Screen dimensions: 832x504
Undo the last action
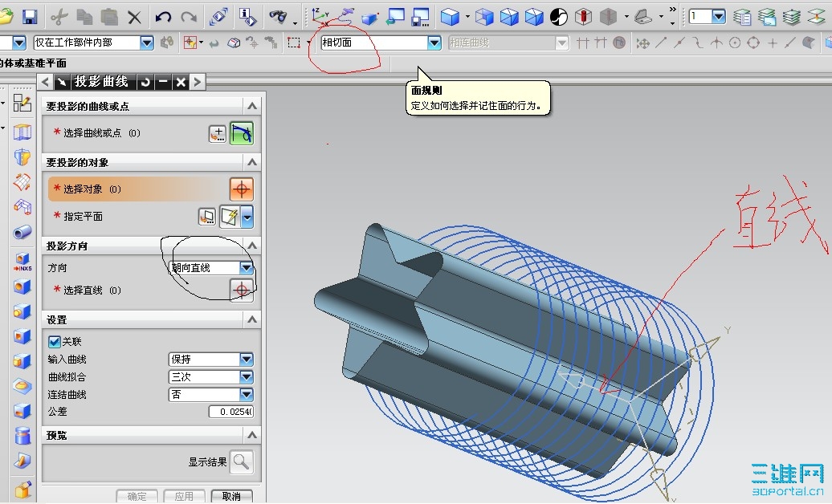[163, 17]
